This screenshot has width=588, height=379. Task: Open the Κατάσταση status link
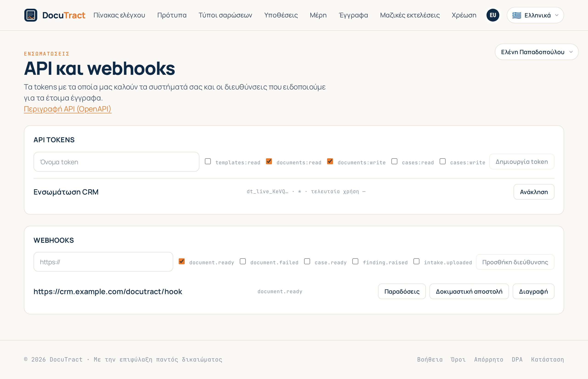coord(547,359)
